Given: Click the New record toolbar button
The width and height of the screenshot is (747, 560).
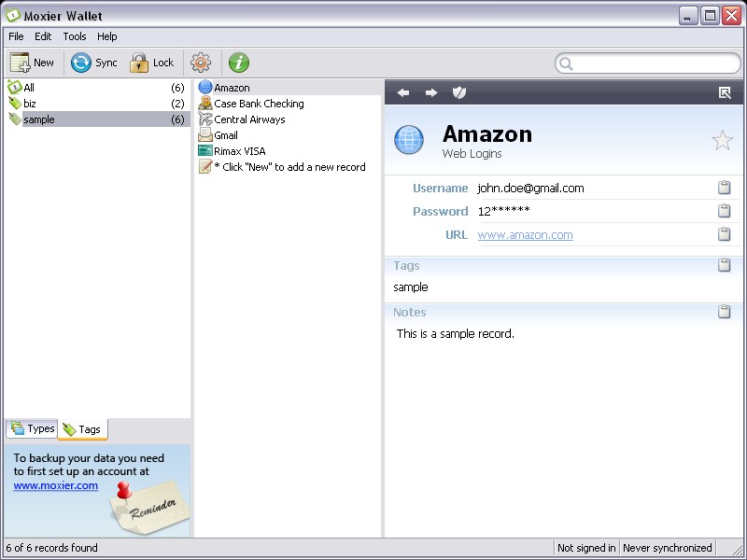Looking at the screenshot, I should [x=33, y=63].
